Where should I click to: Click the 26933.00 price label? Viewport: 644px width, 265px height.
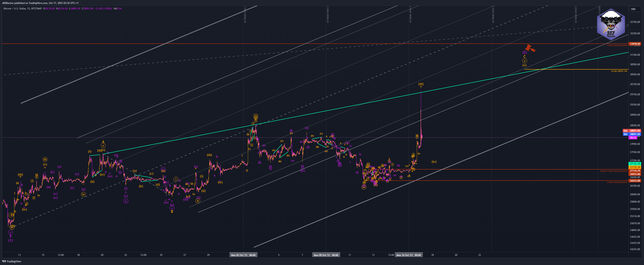[635, 174]
